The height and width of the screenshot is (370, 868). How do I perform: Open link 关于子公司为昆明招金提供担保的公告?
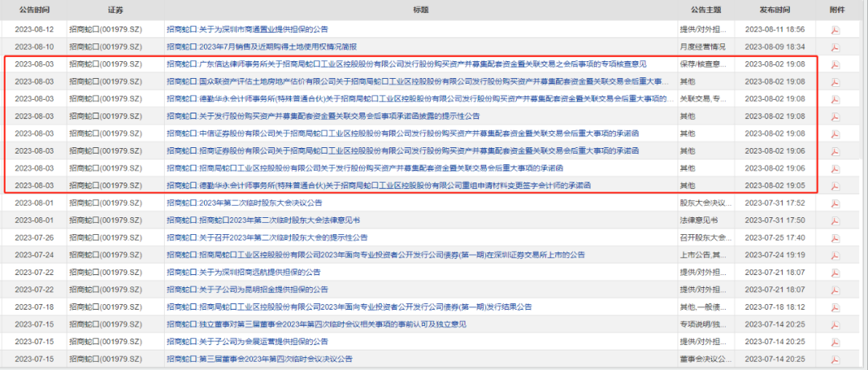click(x=247, y=289)
